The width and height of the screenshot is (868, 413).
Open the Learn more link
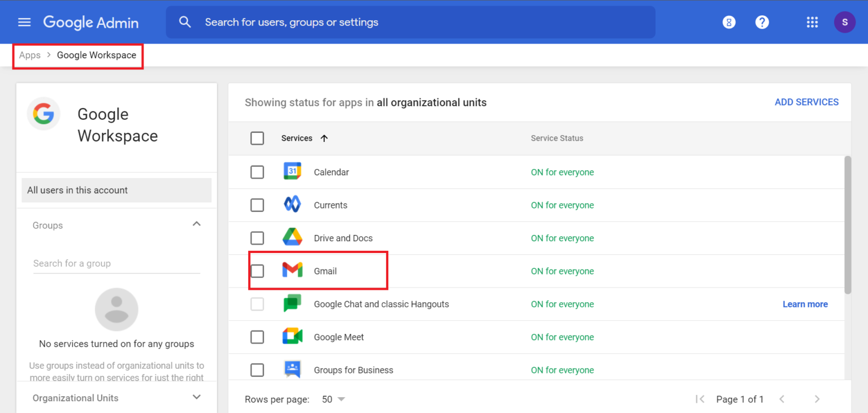click(x=805, y=304)
